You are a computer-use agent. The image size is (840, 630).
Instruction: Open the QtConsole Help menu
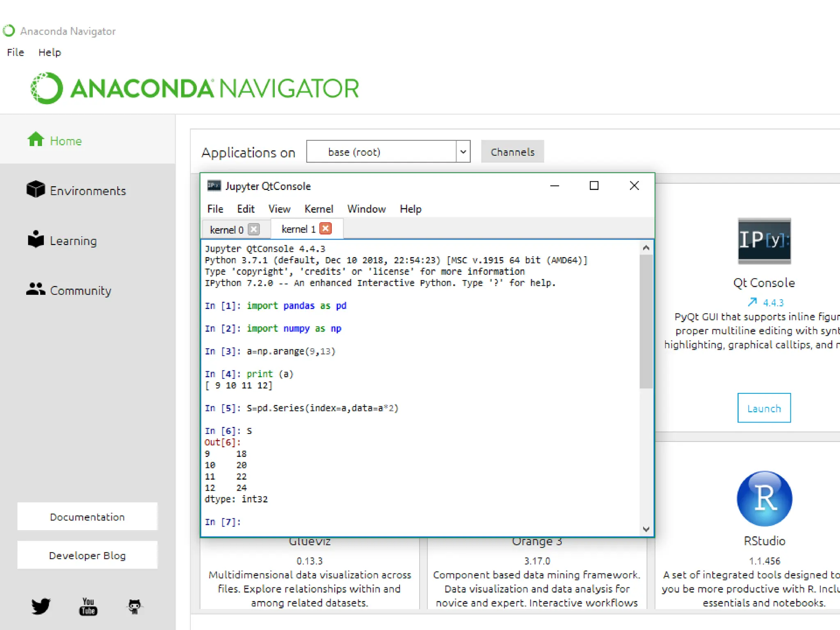point(411,209)
